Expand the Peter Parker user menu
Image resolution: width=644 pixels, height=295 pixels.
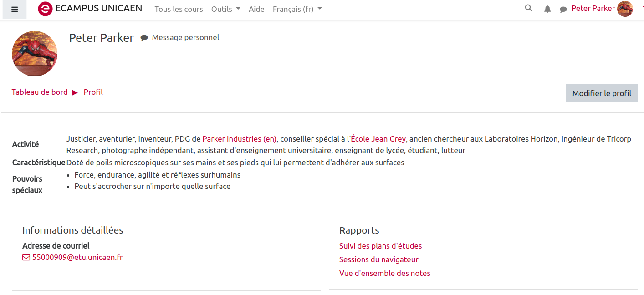click(593, 9)
